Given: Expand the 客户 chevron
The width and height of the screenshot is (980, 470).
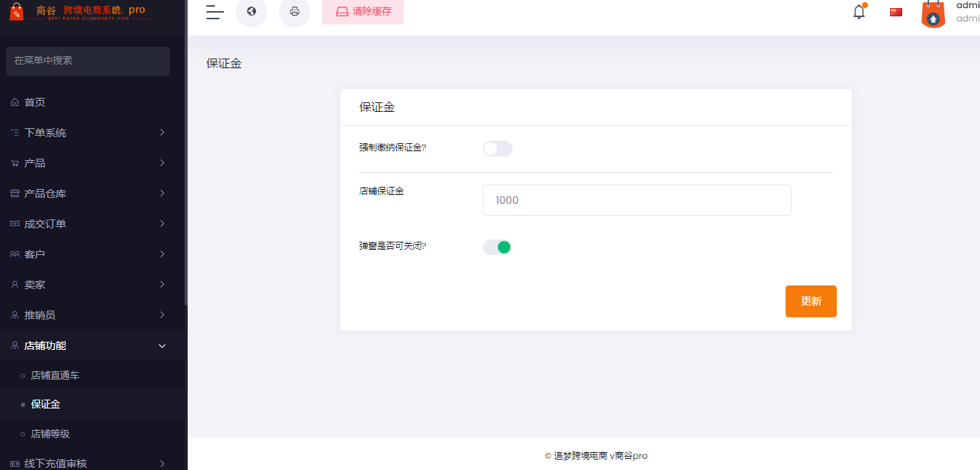Looking at the screenshot, I should click(x=162, y=254).
